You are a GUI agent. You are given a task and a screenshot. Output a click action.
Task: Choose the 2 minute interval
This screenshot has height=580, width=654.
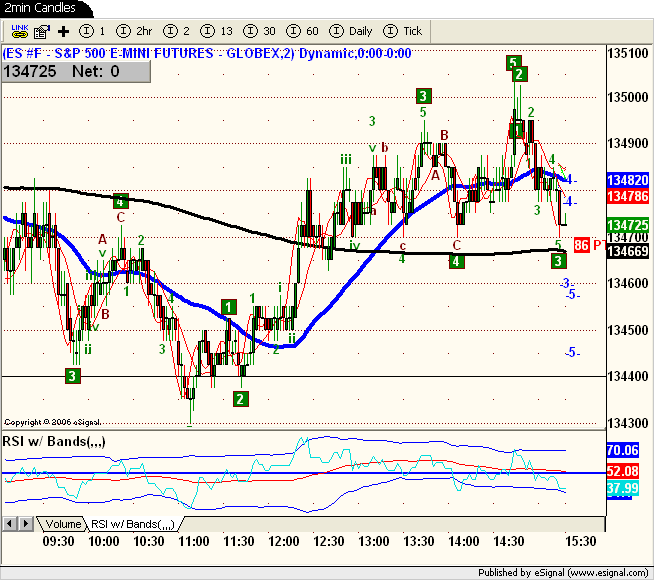pos(179,31)
